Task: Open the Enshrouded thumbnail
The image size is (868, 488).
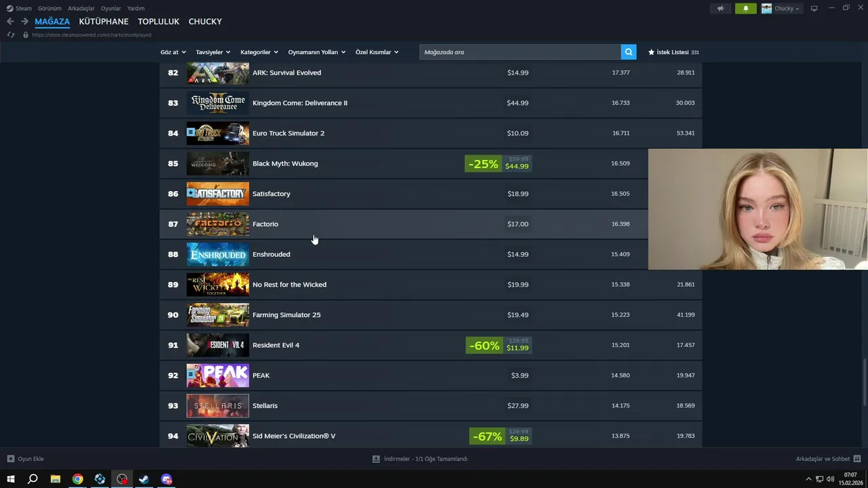Action: (x=218, y=254)
